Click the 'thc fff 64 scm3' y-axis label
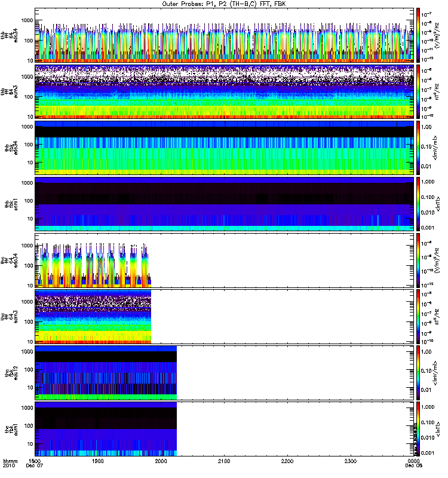Image resolution: width=448 pixels, height=478 pixels. coord(10,317)
